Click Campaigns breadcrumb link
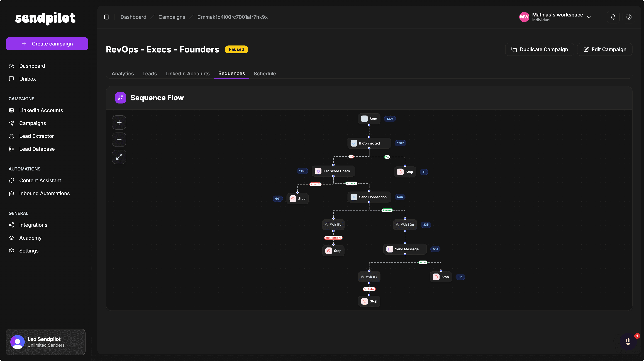 click(172, 17)
